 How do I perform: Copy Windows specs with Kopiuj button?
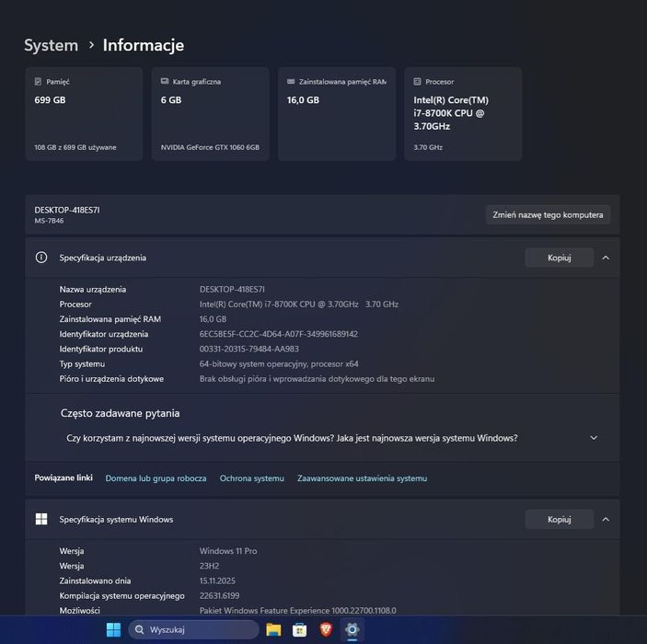point(560,519)
